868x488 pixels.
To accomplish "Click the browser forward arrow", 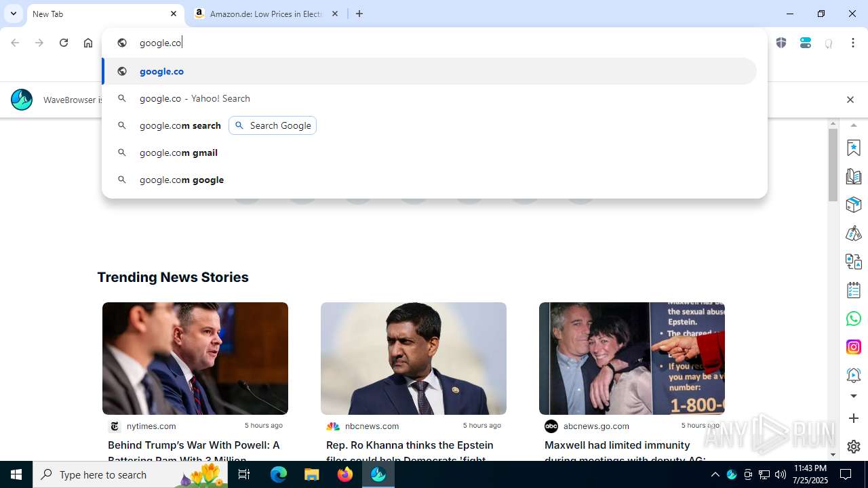I will coord(39,43).
